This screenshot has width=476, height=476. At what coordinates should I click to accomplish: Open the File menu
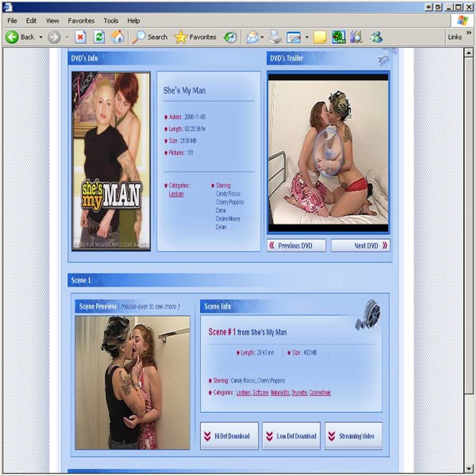coord(12,21)
